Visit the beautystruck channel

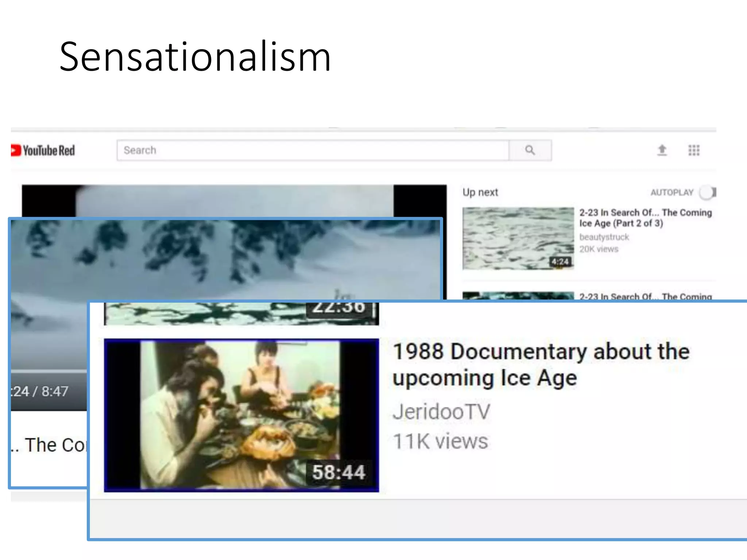point(604,237)
